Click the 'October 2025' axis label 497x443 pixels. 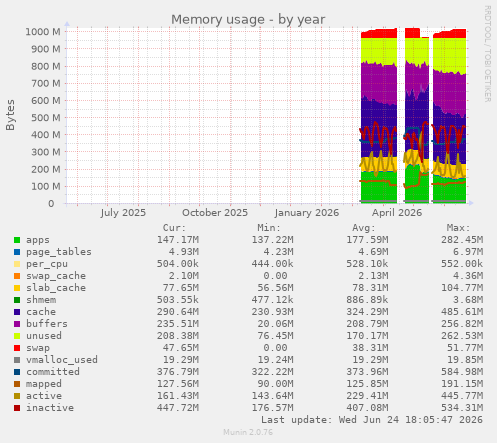click(x=215, y=213)
